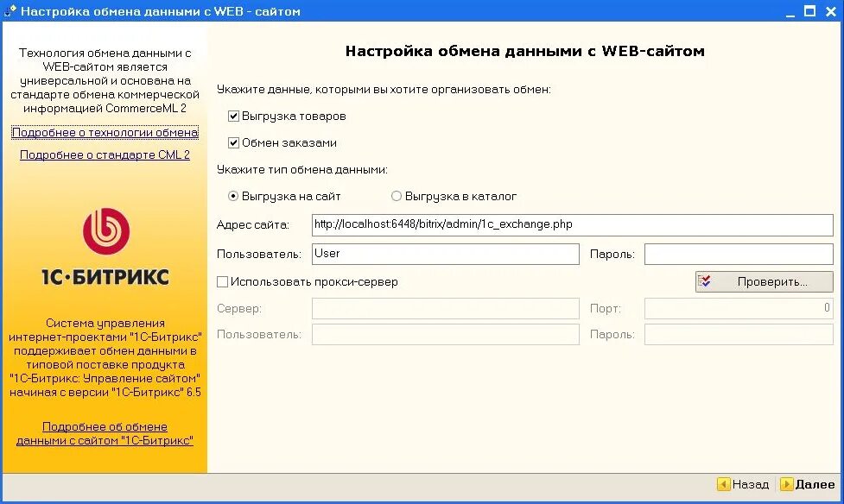Image resolution: width=844 pixels, height=504 pixels.
Task: Enable the Выгрузка товаров checkbox
Action: click(x=233, y=117)
